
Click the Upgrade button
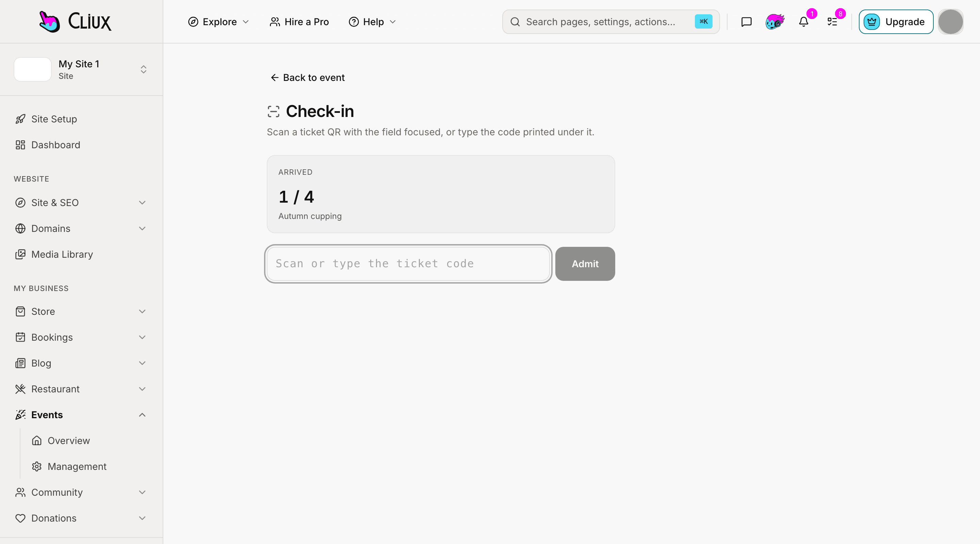[x=896, y=22]
